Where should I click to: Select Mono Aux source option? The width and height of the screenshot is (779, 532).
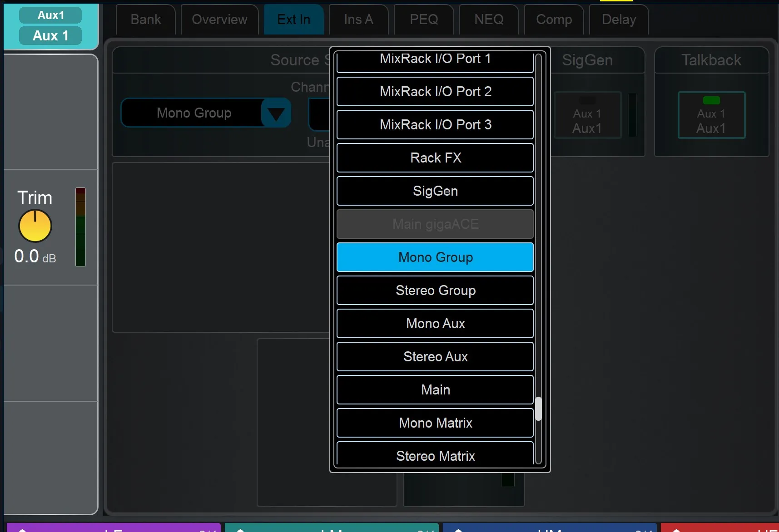(435, 324)
